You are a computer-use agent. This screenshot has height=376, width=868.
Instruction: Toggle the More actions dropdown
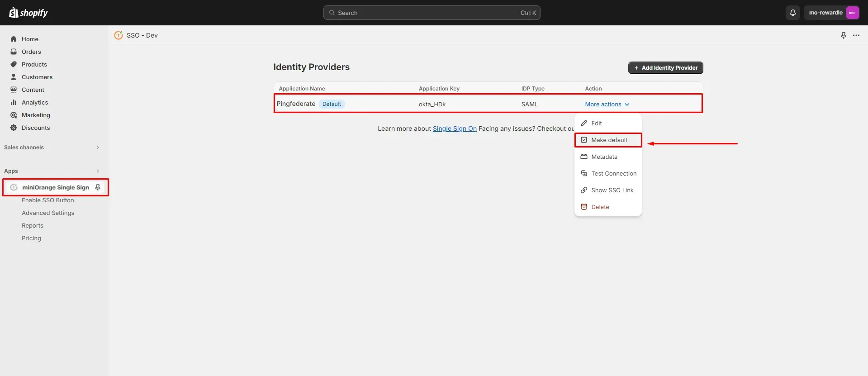tap(607, 104)
